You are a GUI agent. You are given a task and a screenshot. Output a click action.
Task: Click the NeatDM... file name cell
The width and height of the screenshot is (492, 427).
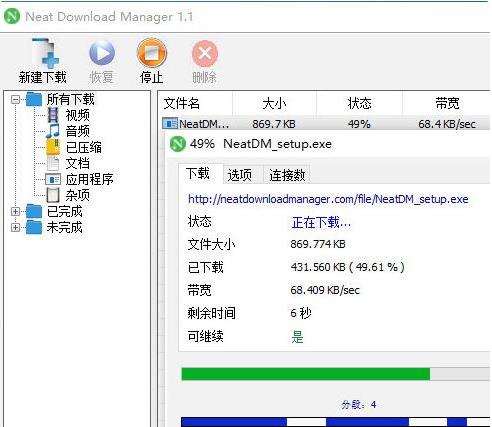(204, 124)
